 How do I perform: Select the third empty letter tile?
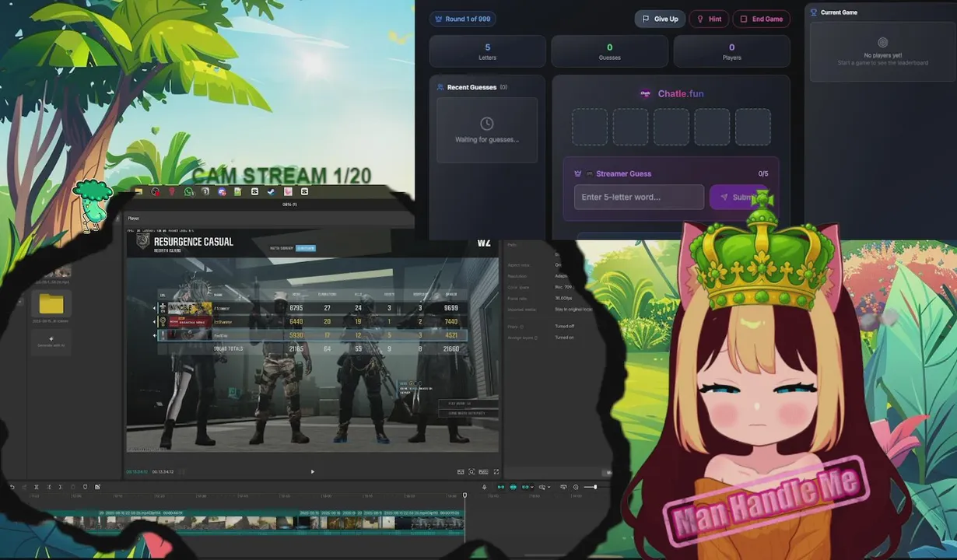point(671,127)
